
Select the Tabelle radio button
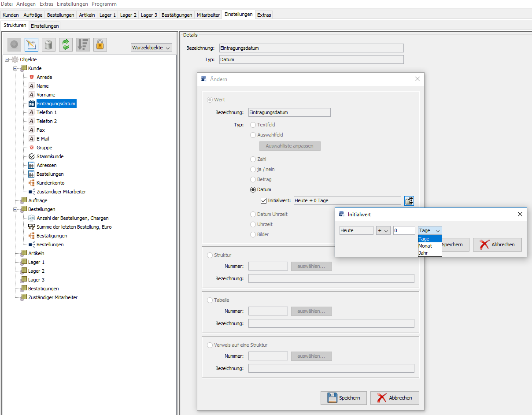[210, 300]
